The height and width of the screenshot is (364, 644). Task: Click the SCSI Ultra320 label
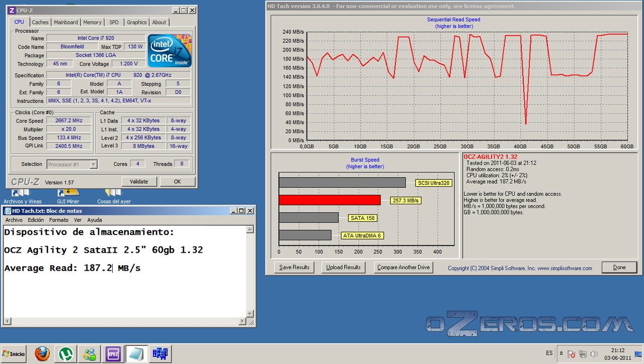[433, 183]
